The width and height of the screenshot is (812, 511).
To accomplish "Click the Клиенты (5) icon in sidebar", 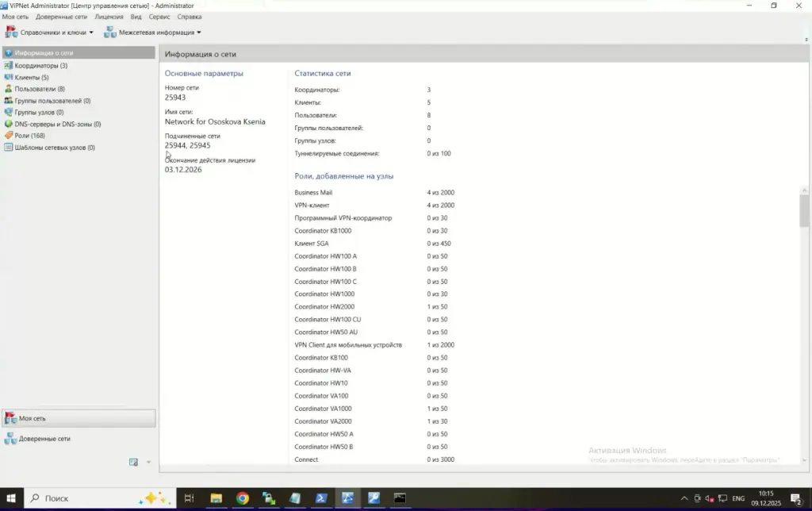I will (8, 77).
